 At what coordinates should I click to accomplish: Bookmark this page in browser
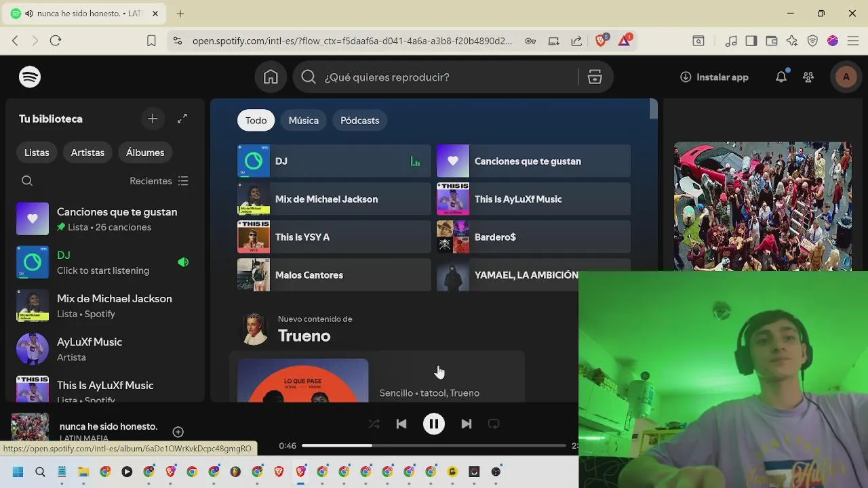coord(152,41)
